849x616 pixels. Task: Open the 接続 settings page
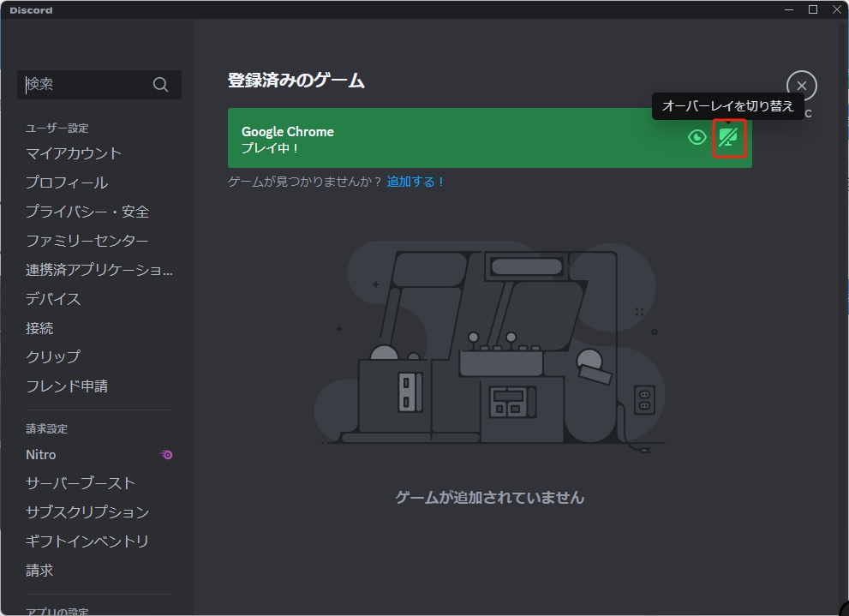pyautogui.click(x=39, y=327)
